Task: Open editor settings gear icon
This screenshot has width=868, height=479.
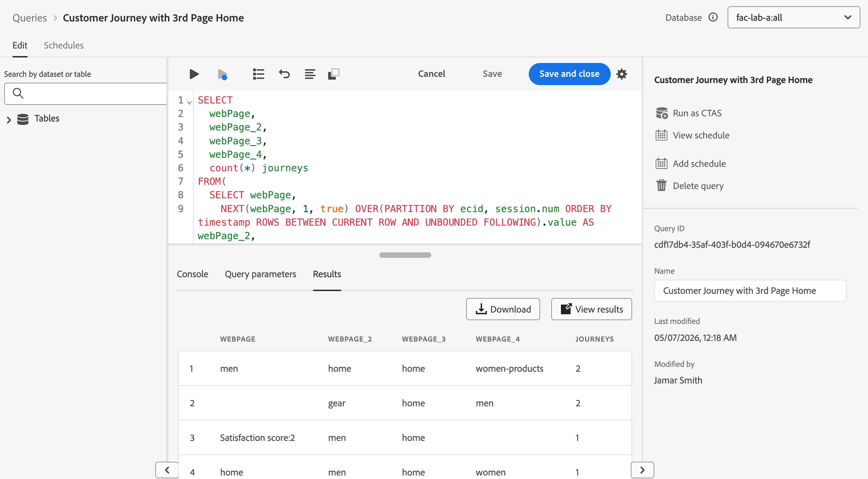Action: tap(622, 74)
